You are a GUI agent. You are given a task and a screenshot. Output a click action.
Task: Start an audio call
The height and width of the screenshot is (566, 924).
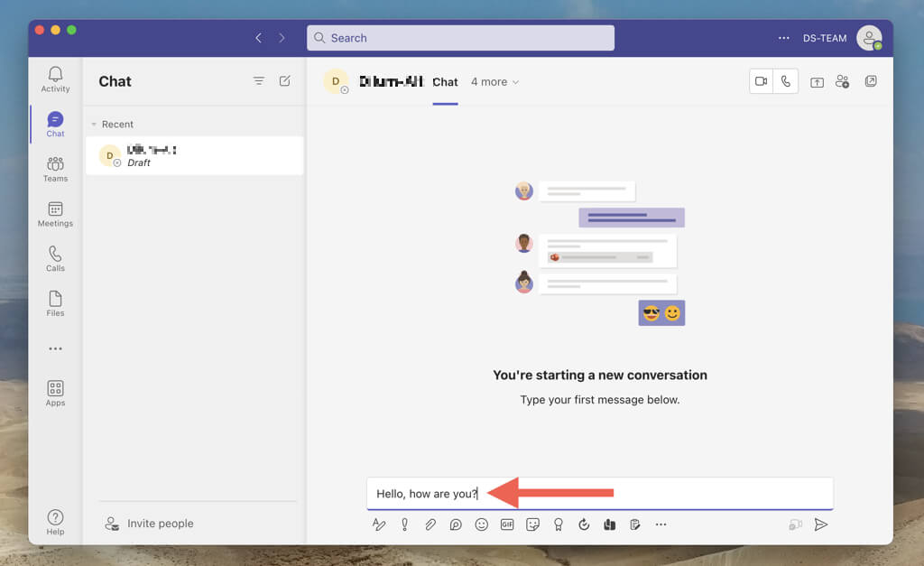tap(786, 81)
